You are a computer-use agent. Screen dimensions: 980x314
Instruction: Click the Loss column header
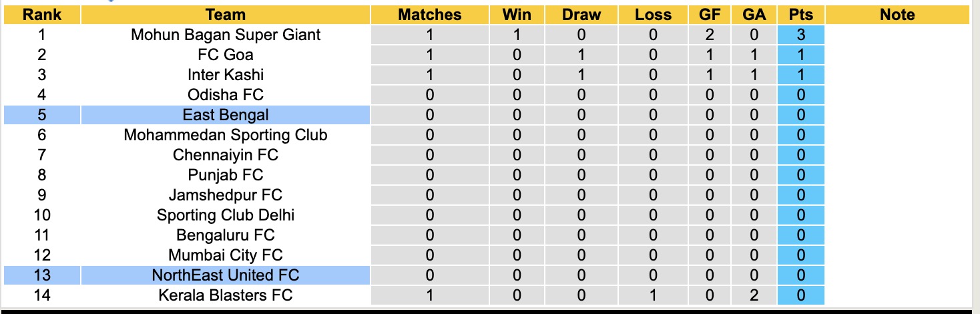(653, 15)
